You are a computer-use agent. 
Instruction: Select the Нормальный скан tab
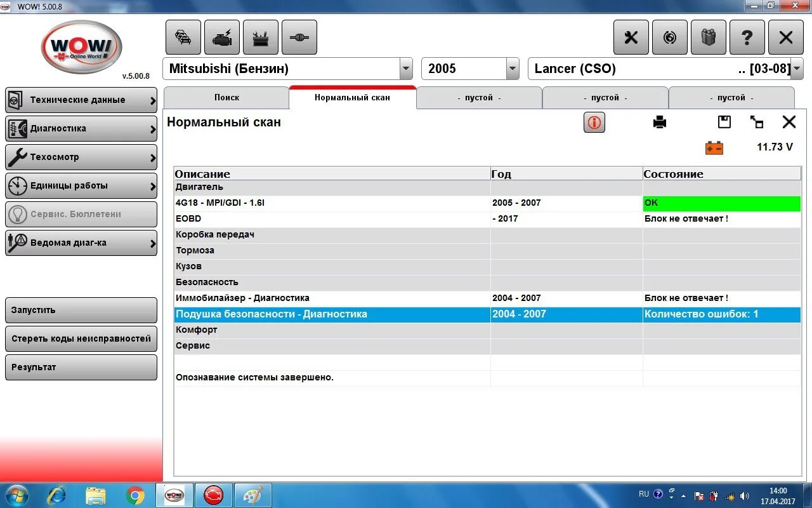coord(353,98)
